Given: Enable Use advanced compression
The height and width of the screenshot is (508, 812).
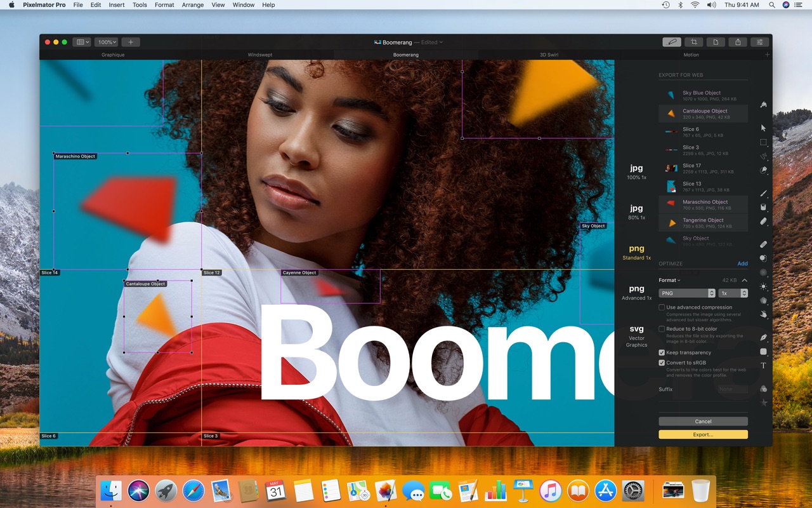Looking at the screenshot, I should click(662, 307).
